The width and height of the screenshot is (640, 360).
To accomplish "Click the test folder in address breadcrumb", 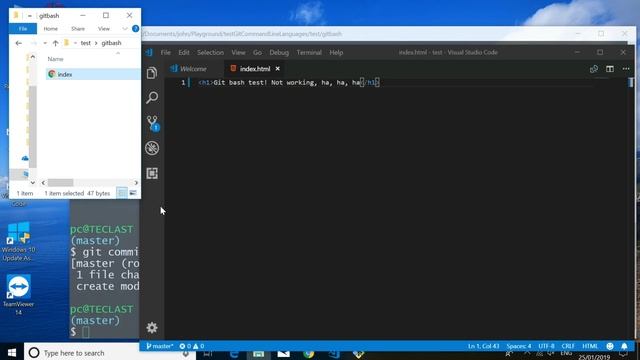I will pos(85,43).
